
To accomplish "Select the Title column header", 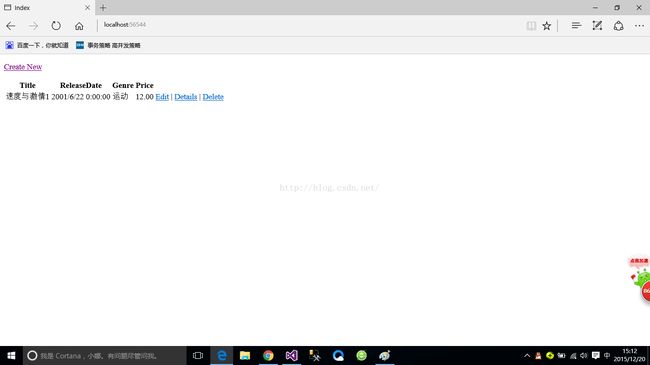I will (x=27, y=85).
